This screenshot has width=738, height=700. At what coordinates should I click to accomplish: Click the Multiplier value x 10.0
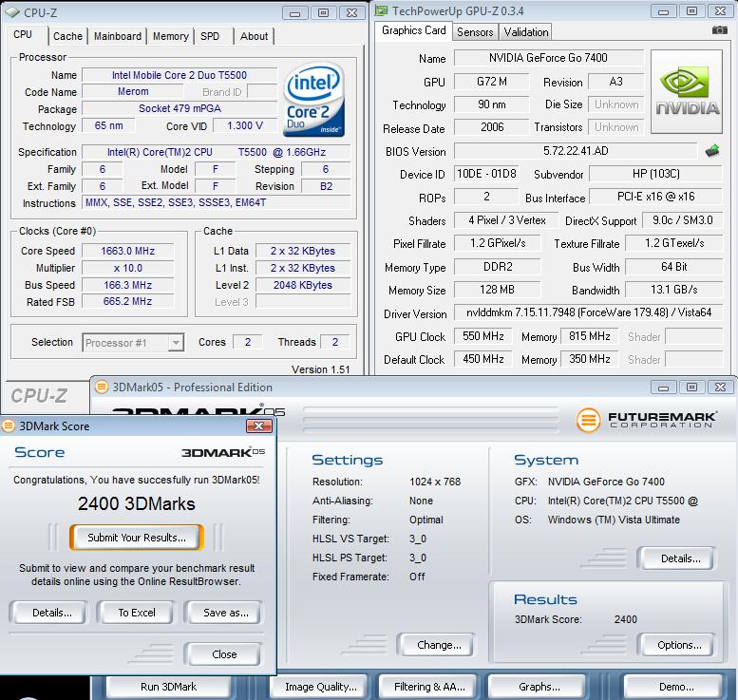tap(127, 269)
